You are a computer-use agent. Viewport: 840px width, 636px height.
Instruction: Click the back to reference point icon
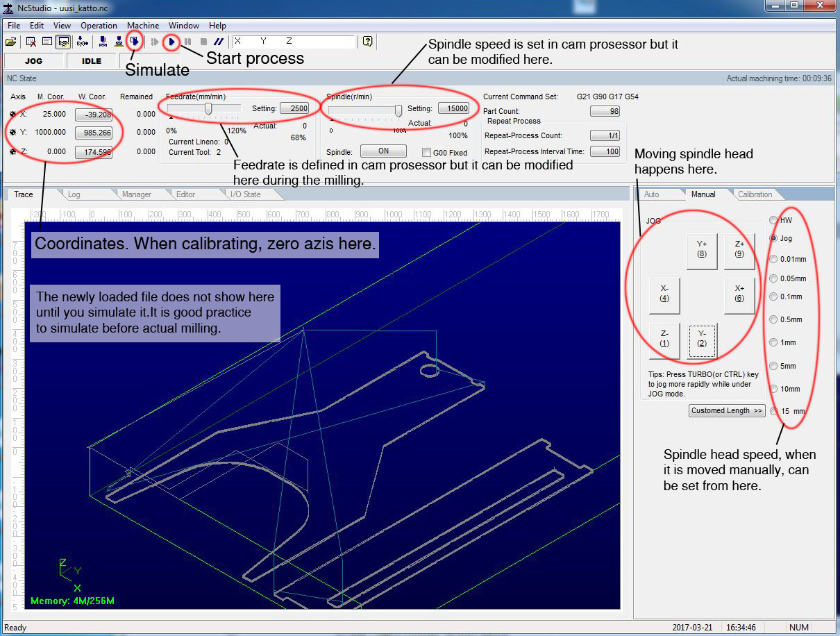pyautogui.click(x=83, y=42)
